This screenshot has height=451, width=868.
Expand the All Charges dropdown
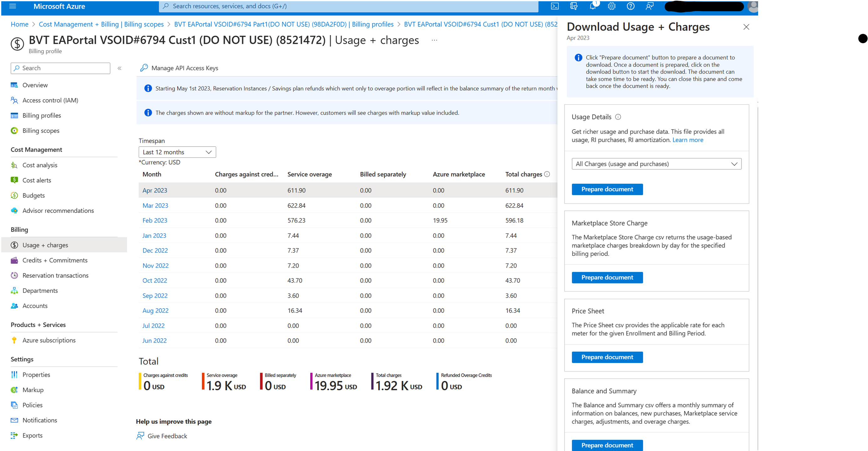(x=656, y=164)
